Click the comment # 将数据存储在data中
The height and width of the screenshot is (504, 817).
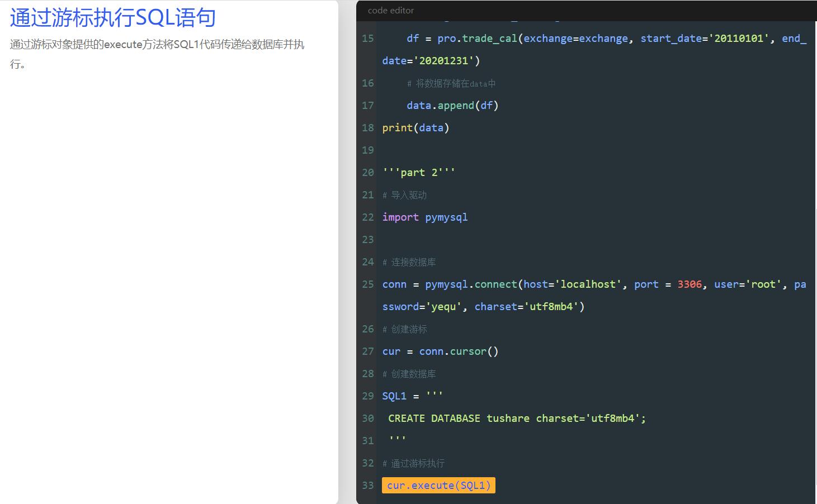[x=451, y=83]
